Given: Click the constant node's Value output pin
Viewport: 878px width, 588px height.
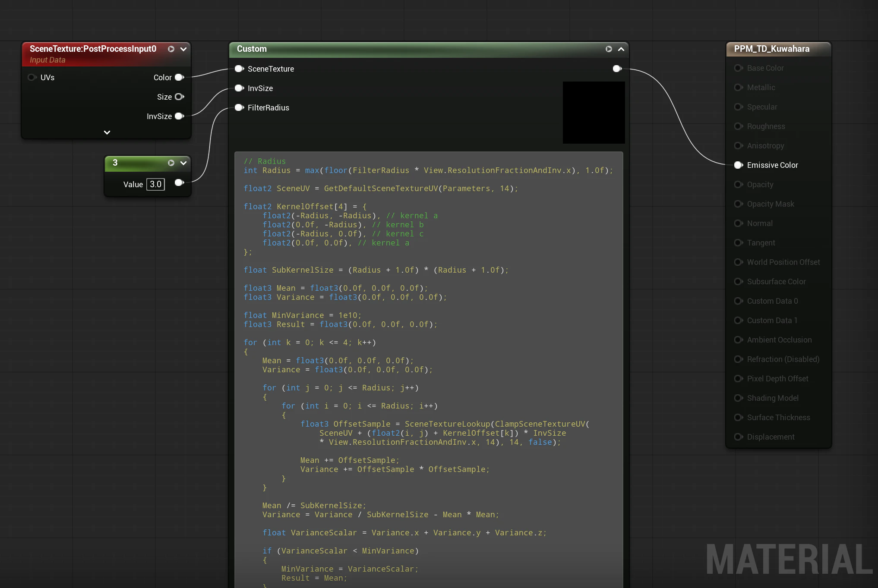Looking at the screenshot, I should 179,182.
